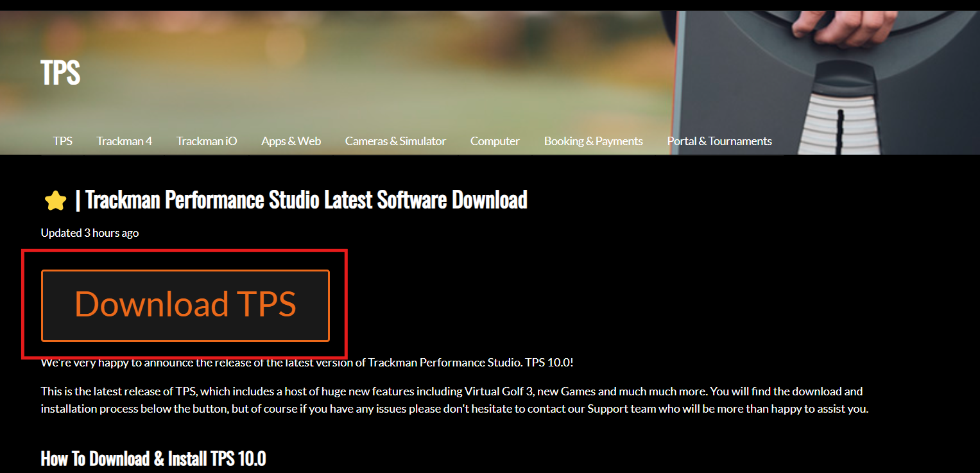Viewport: 980px width, 473px height.
Task: Open the Apps & Web category
Action: [x=291, y=141]
